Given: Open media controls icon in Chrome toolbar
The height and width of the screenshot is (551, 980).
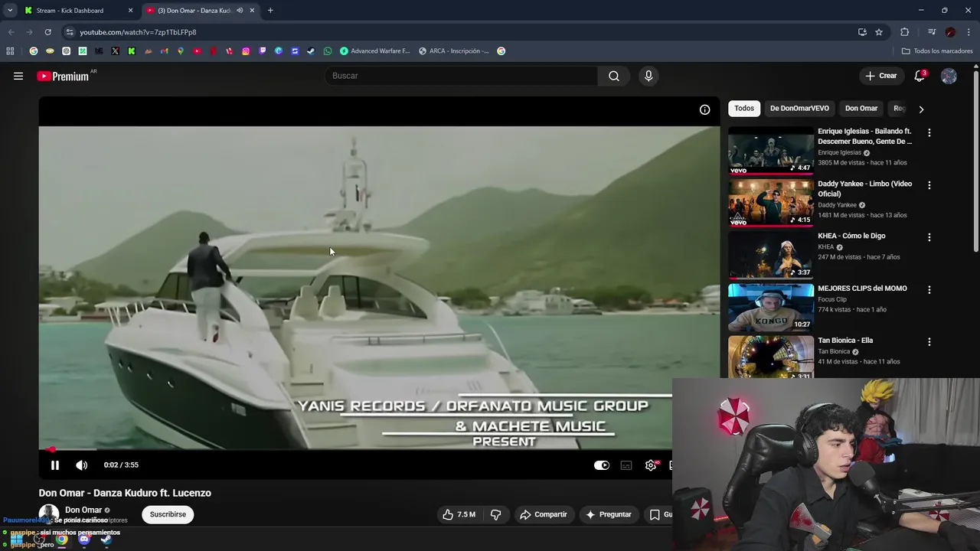Looking at the screenshot, I should click(x=932, y=32).
